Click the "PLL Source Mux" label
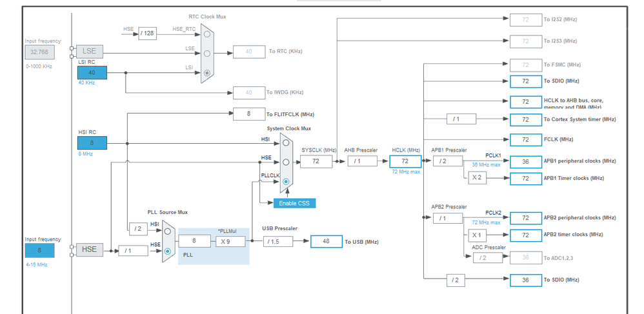This screenshot has height=314, width=644. (168, 212)
